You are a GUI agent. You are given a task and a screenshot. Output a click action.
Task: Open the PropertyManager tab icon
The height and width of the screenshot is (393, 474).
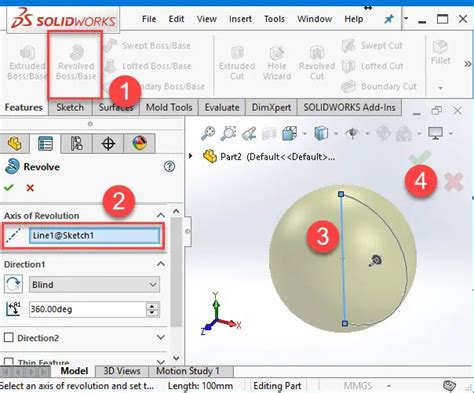45,144
